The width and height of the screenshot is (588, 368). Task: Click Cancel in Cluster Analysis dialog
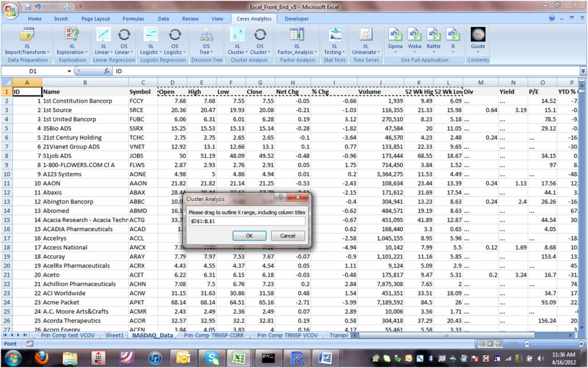pyautogui.click(x=288, y=236)
